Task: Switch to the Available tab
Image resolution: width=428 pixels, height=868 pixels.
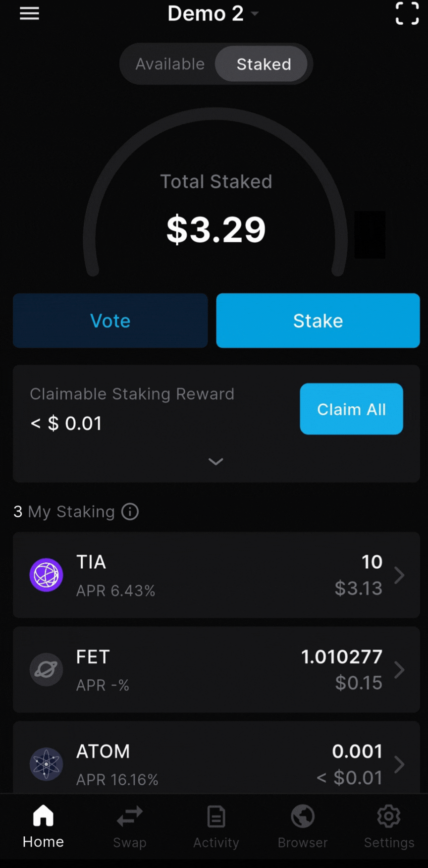Action: 170,64
